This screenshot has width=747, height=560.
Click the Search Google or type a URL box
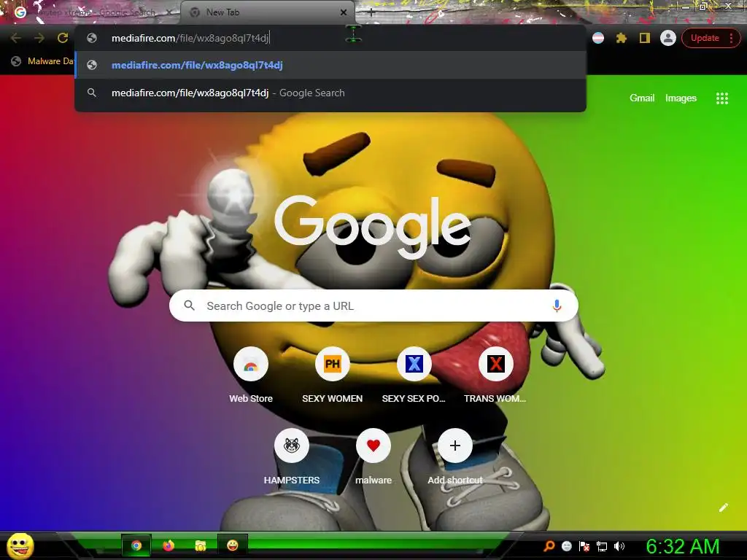(x=373, y=306)
